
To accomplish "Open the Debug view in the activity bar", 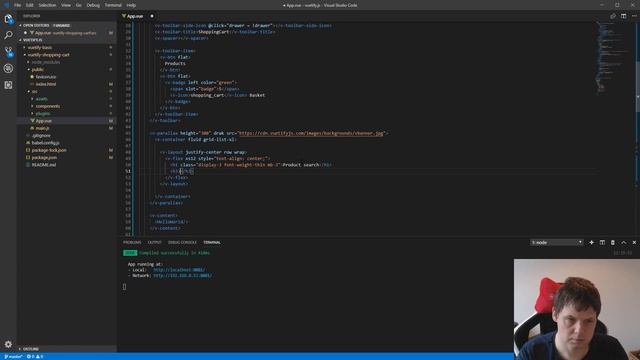I will click(8, 68).
